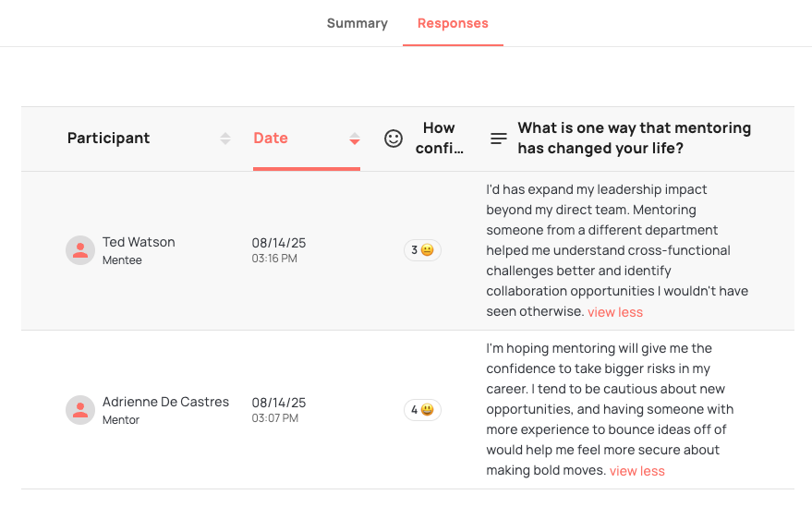The width and height of the screenshot is (812, 531).
Task: Click the Date column header
Action: [x=271, y=139]
